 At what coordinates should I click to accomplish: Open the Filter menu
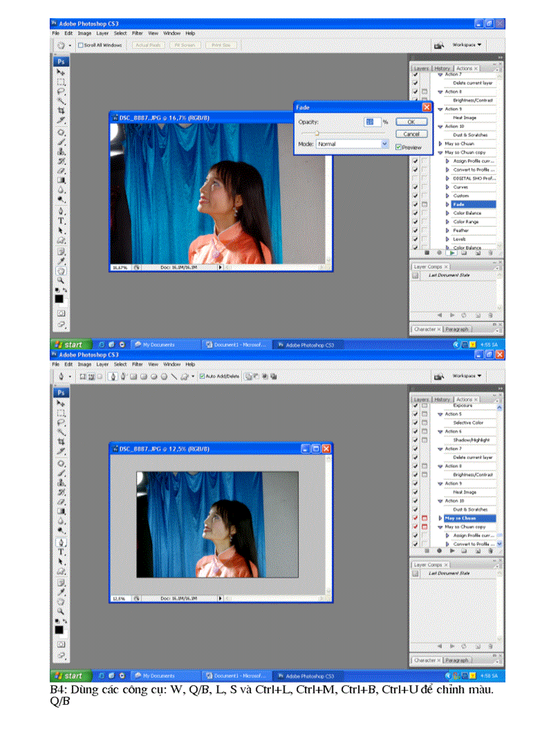[138, 32]
